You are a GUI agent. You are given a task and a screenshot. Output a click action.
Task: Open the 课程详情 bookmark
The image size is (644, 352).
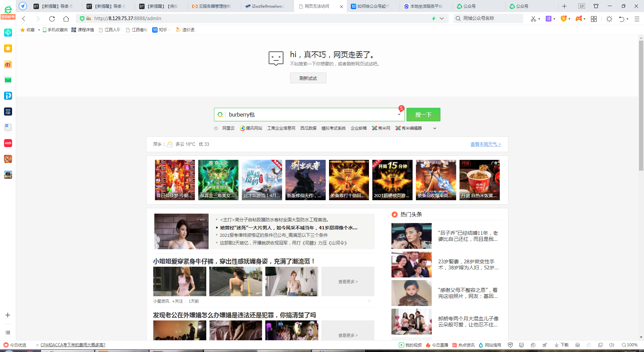[x=83, y=30]
